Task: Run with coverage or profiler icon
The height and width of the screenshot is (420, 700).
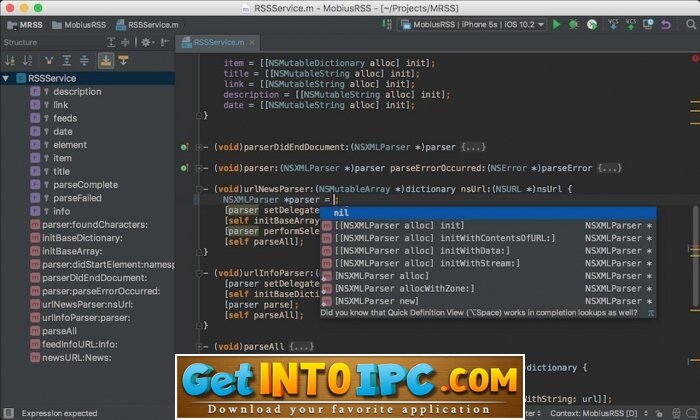Action: (592, 25)
